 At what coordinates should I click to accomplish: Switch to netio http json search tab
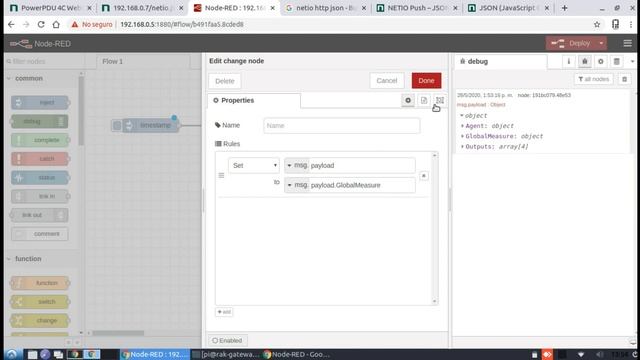point(326,8)
